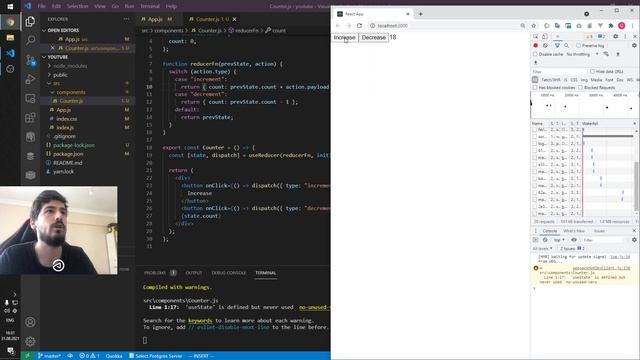
Task: Close Counter.js in Open Editors list
Action: click(52, 48)
